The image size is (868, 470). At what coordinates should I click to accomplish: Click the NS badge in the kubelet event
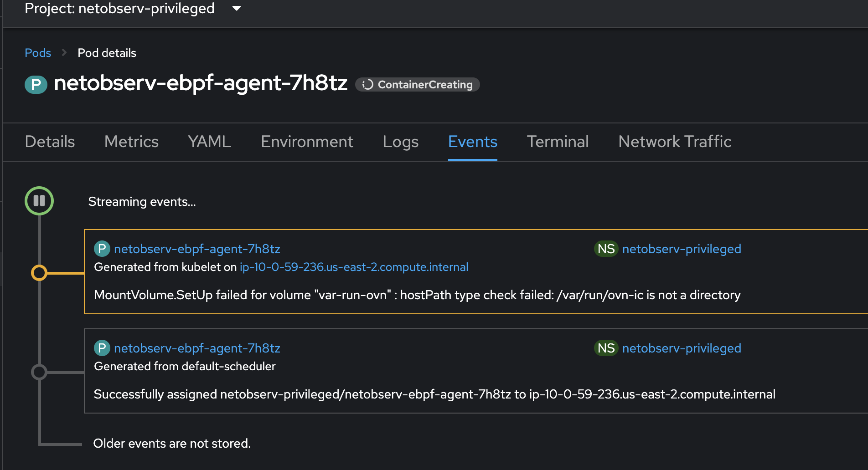click(606, 249)
